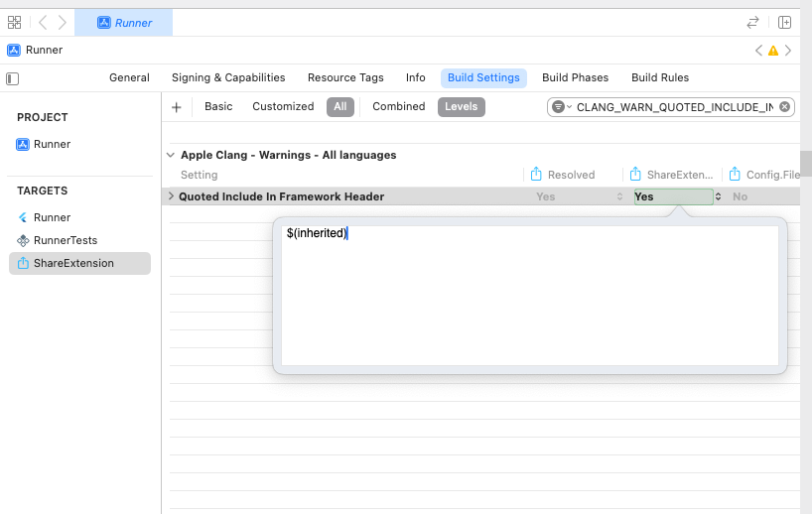Click the Setting column header
This screenshot has width=812, height=514.
click(199, 175)
